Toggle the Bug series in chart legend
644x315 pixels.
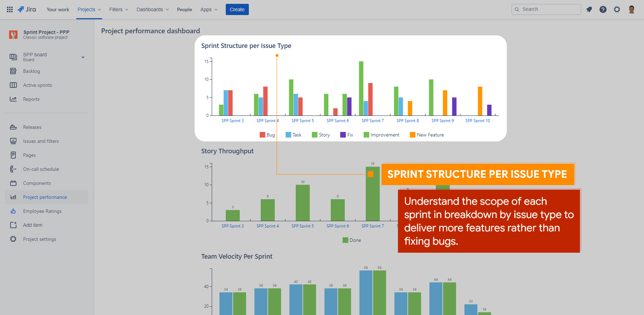[267, 135]
